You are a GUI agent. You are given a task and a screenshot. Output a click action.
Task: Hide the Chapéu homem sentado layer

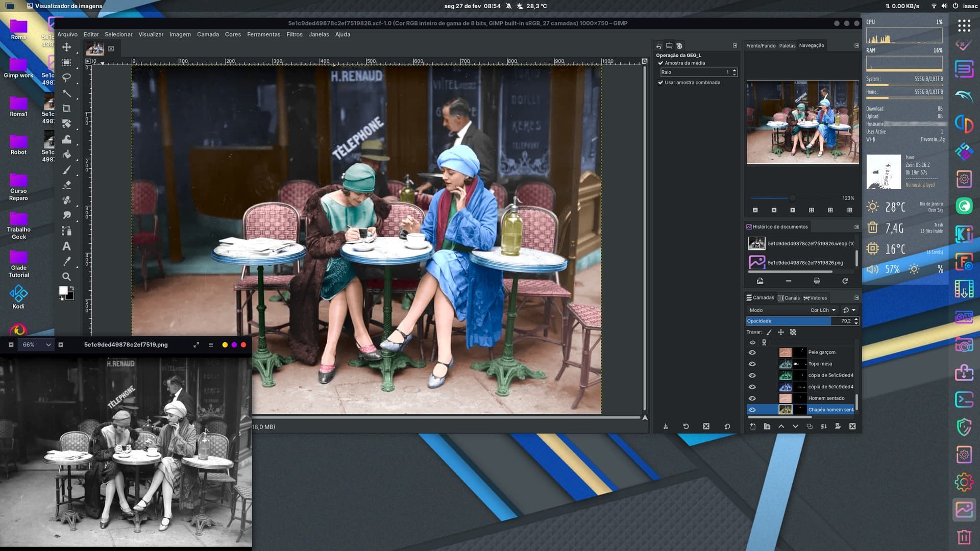[x=752, y=410]
